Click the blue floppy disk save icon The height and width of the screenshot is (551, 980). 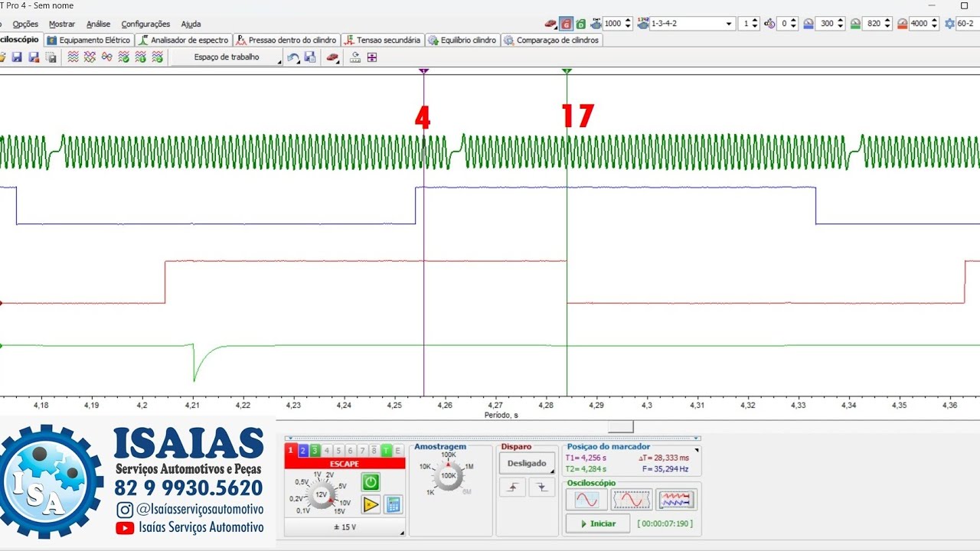17,57
